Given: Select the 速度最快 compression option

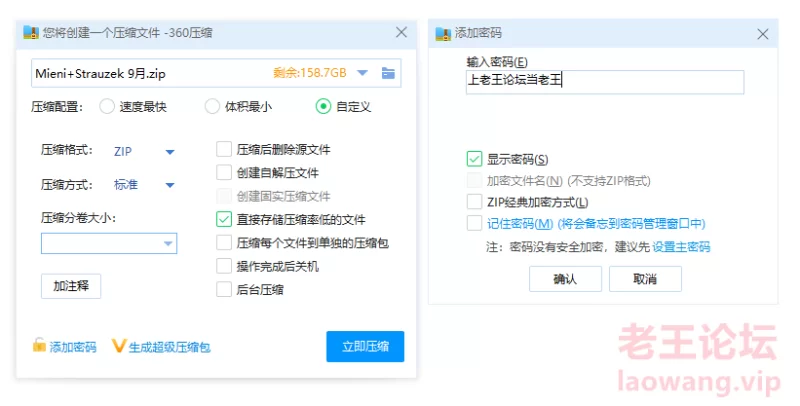Looking at the screenshot, I should (x=107, y=106).
